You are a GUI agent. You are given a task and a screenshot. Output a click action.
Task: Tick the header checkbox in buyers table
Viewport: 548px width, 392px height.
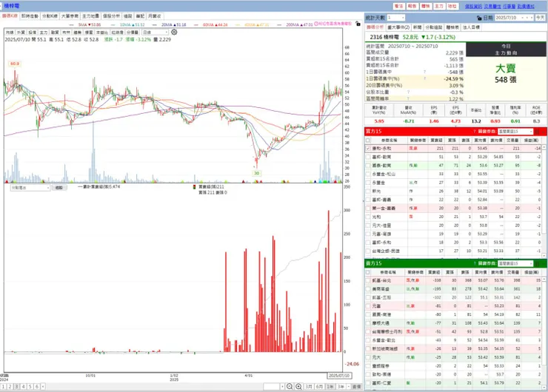pyautogui.click(x=367, y=141)
